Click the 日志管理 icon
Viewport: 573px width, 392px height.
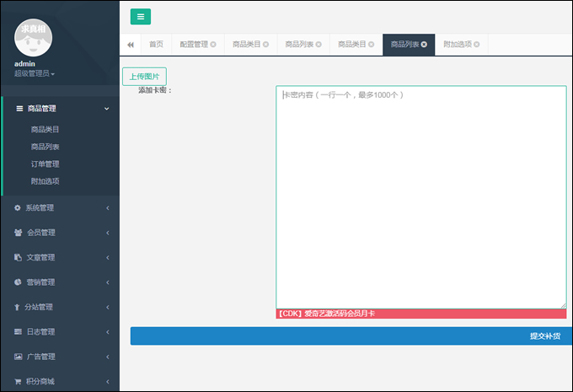(x=18, y=331)
